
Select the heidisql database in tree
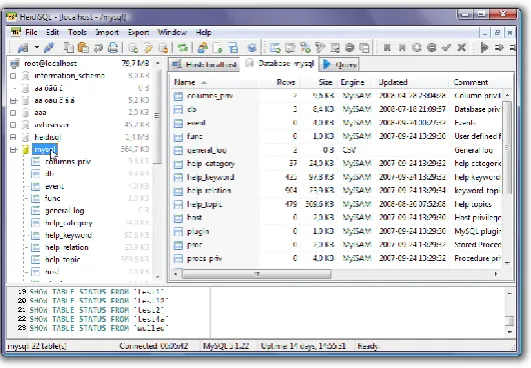pyautogui.click(x=48, y=137)
